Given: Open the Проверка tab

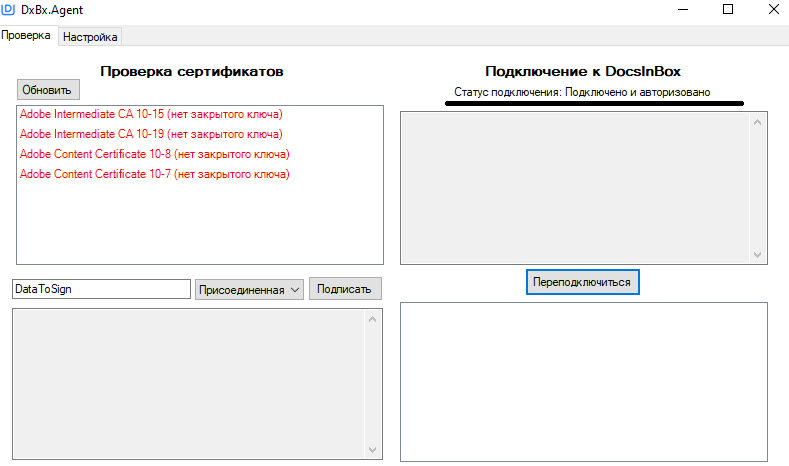Looking at the screenshot, I should click(x=27, y=36).
